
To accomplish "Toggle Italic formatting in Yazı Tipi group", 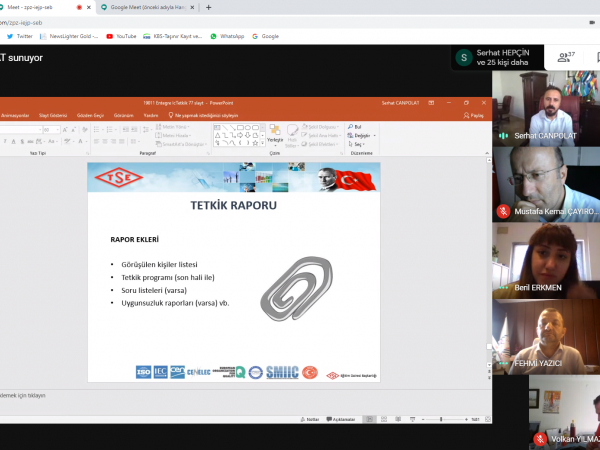I will click(x=5, y=141).
